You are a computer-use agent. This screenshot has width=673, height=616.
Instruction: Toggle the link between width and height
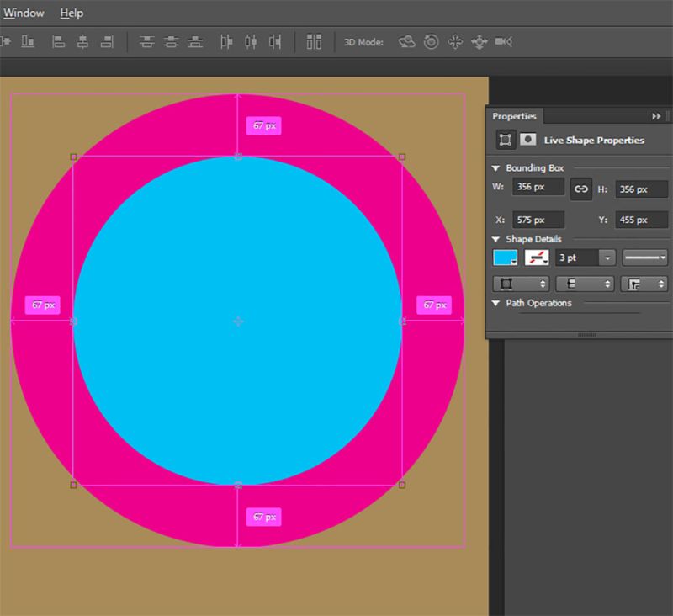(x=581, y=189)
